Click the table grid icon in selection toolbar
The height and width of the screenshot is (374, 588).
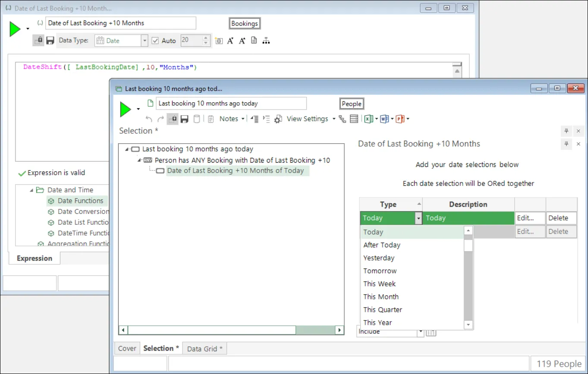pos(354,119)
